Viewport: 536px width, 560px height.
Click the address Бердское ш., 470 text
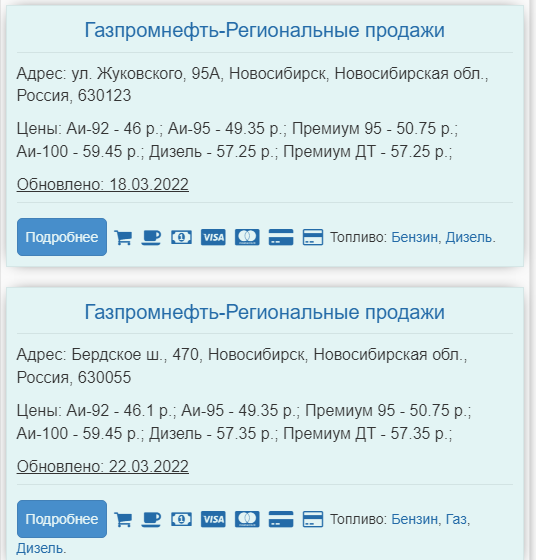pyautogui.click(x=135, y=355)
